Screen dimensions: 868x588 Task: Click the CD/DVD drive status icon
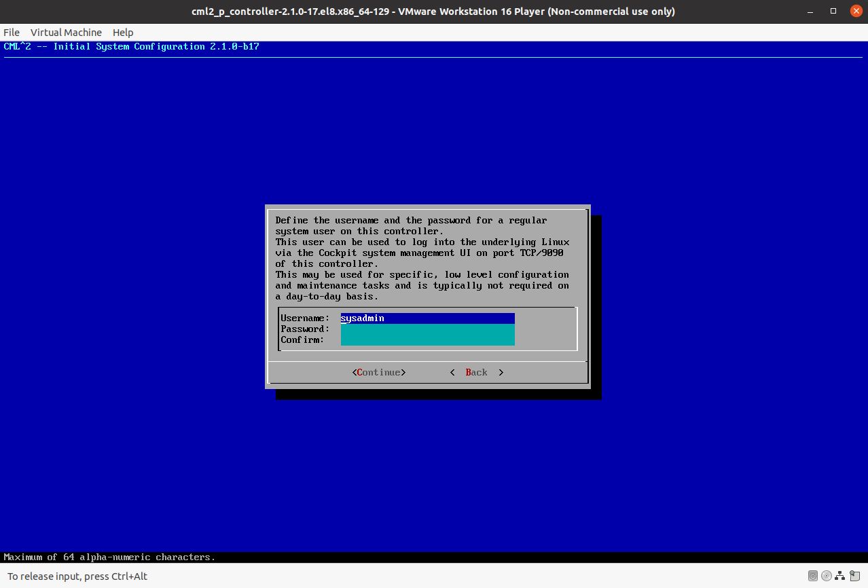(827, 576)
